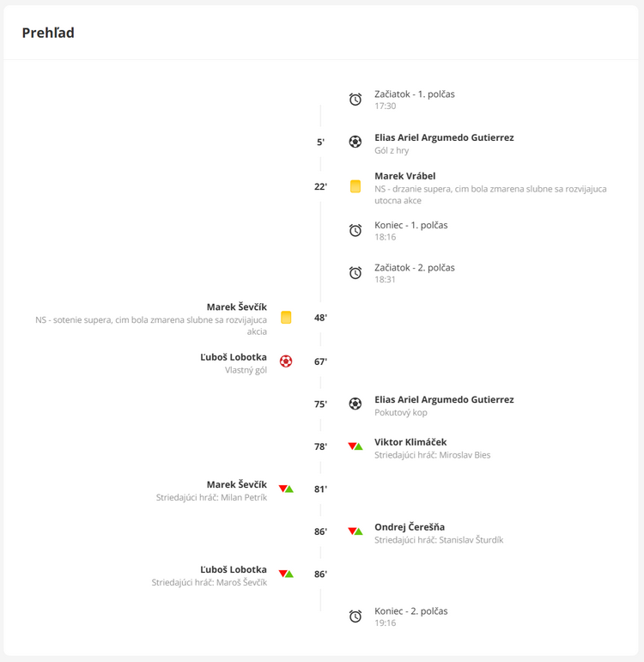Image resolution: width=644 pixels, height=662 pixels.
Task: Click Ondrej Čerešňa's substitution arrows icon
Action: point(355,531)
